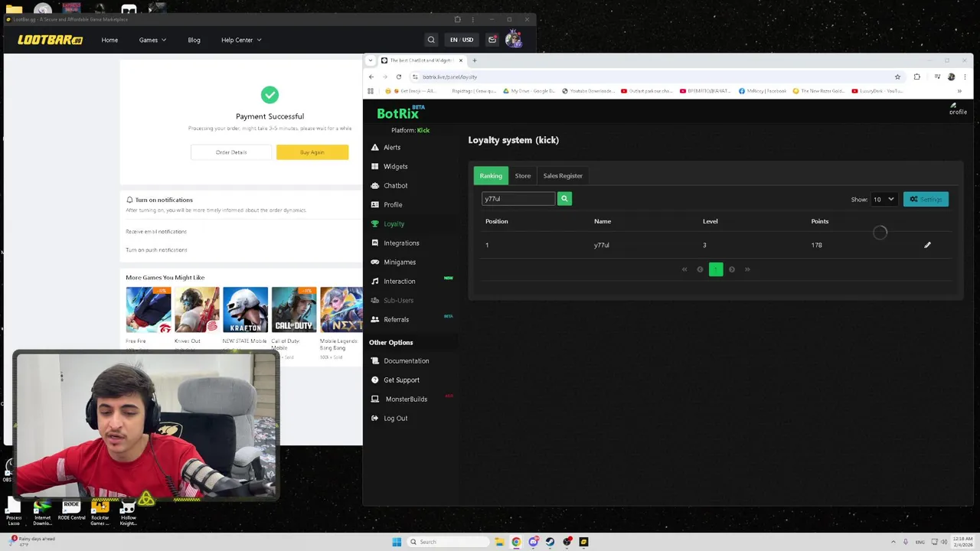
Task: Open MonsterBuilds in the sidebar
Action: click(400, 399)
